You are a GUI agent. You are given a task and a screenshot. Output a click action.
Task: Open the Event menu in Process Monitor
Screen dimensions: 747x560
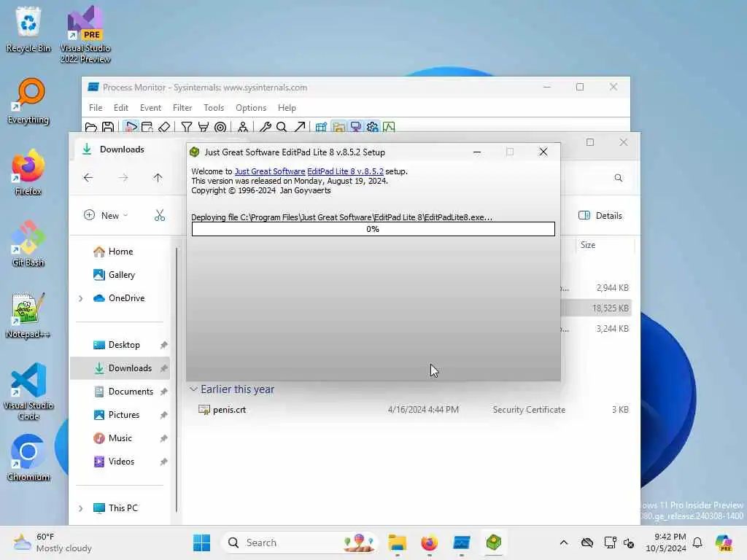[150, 108]
